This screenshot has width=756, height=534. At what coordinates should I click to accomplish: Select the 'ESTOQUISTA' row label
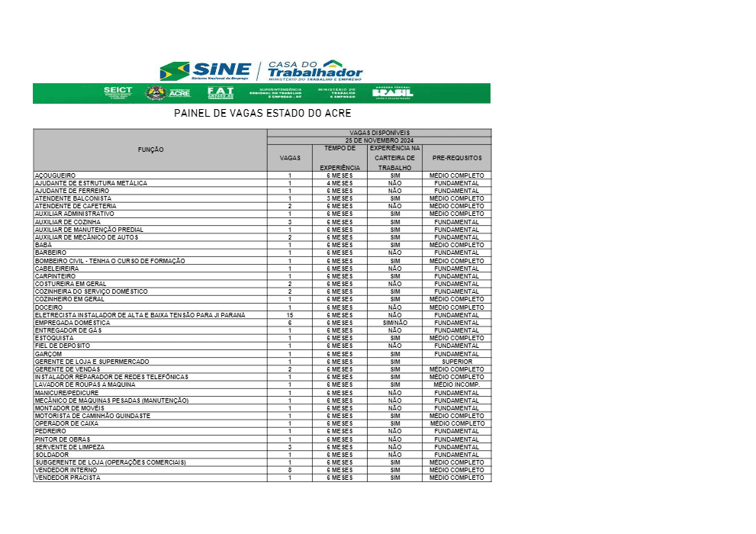pyautogui.click(x=54, y=339)
